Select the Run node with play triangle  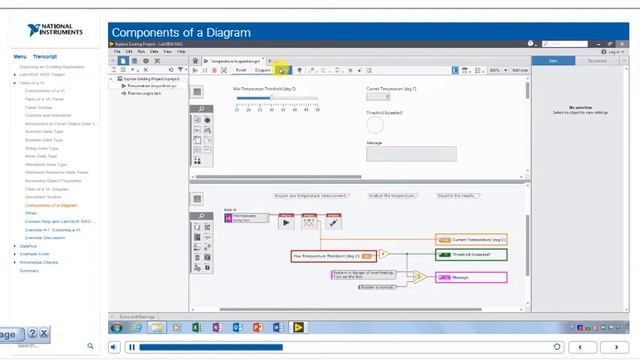pyautogui.click(x=286, y=222)
